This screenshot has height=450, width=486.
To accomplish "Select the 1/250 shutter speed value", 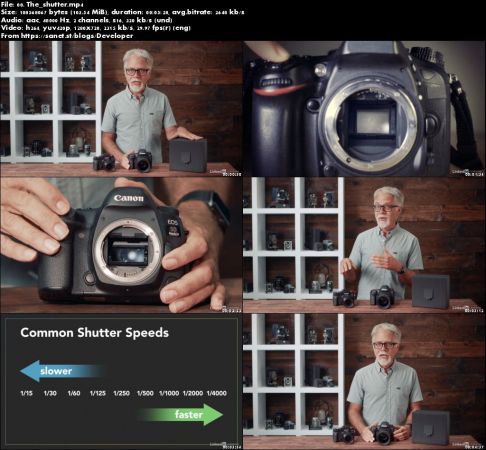I will click(x=121, y=393).
